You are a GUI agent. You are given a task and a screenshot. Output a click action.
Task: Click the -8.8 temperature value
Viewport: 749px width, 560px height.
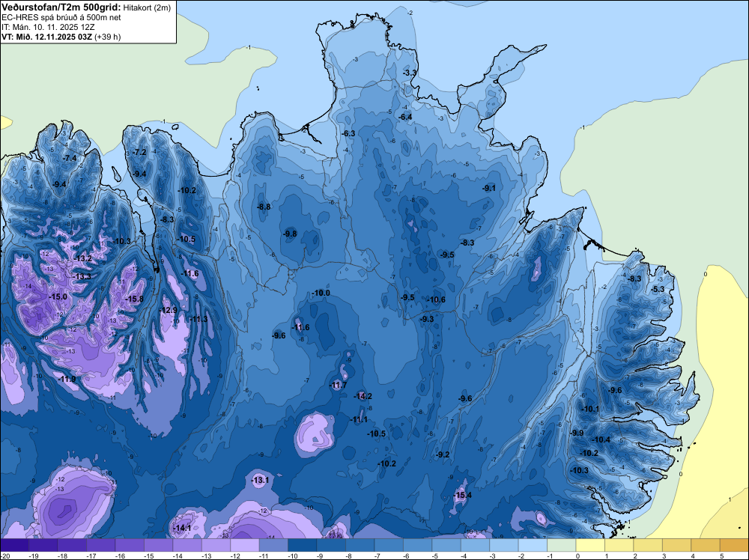click(264, 207)
